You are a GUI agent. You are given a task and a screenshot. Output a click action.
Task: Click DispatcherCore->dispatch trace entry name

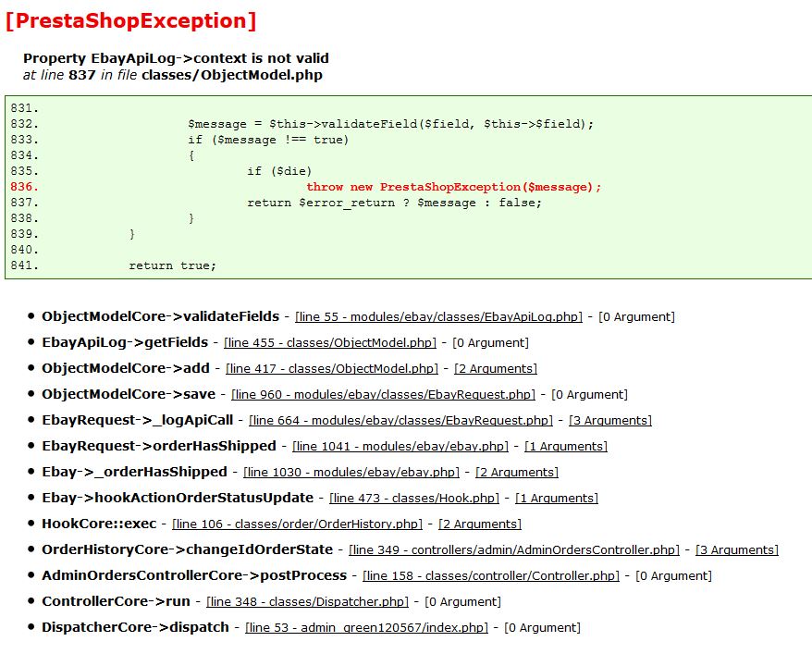point(135,627)
